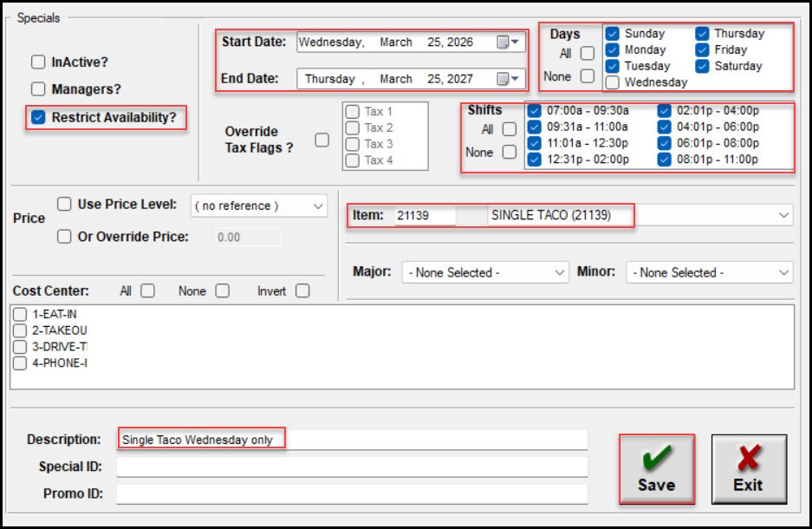This screenshot has height=529, width=812.
Task: Enable the InActive checkbox
Action: (x=38, y=62)
